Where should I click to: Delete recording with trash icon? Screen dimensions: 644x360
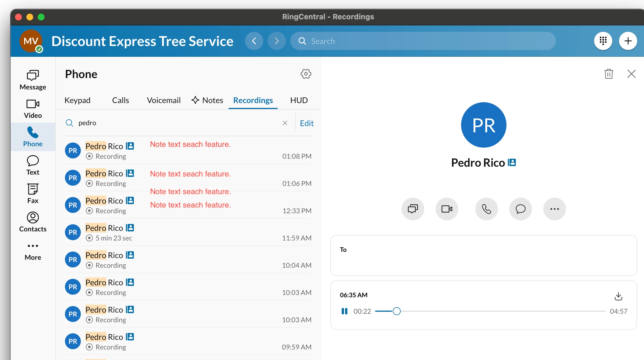tap(609, 74)
